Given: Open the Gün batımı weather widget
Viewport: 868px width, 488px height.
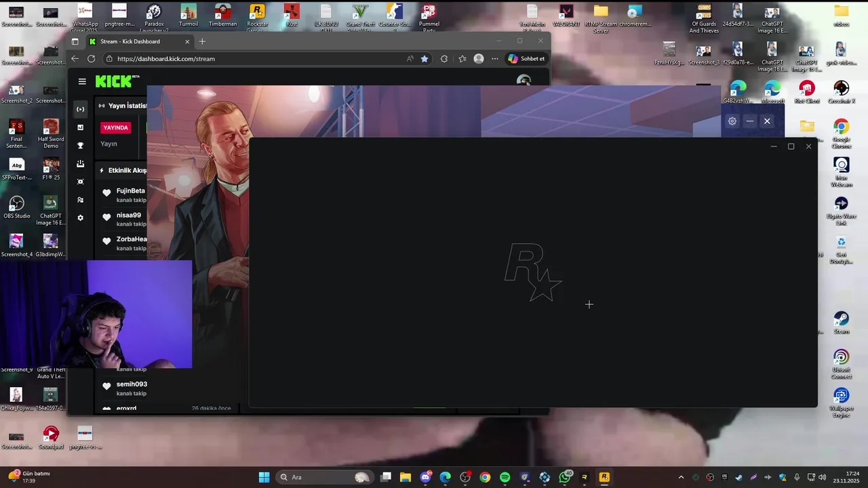Looking at the screenshot, I should pyautogui.click(x=28, y=477).
